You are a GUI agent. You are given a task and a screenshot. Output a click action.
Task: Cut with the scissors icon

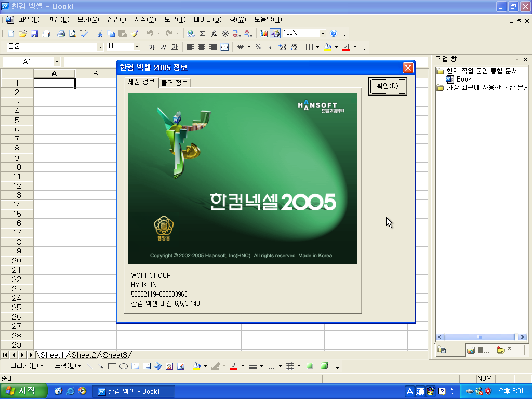[x=100, y=34]
